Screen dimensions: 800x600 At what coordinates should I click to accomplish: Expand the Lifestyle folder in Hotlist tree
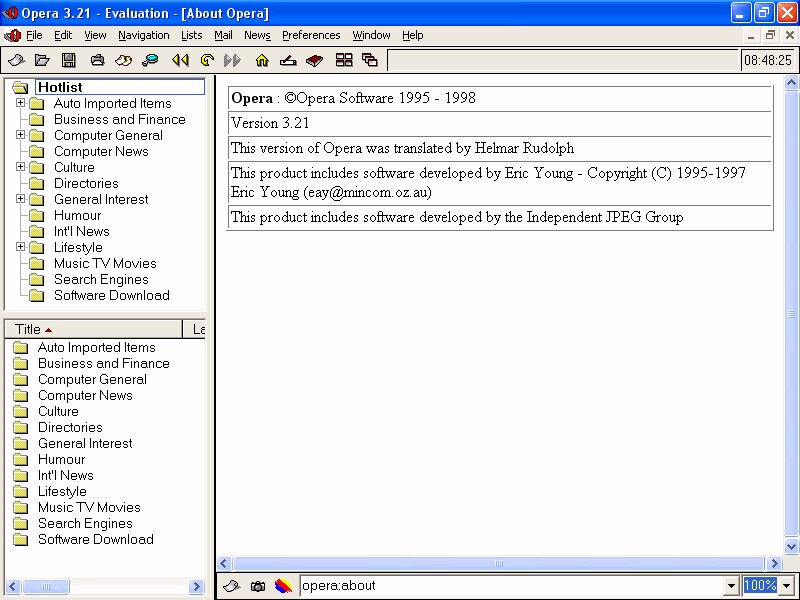pos(20,246)
